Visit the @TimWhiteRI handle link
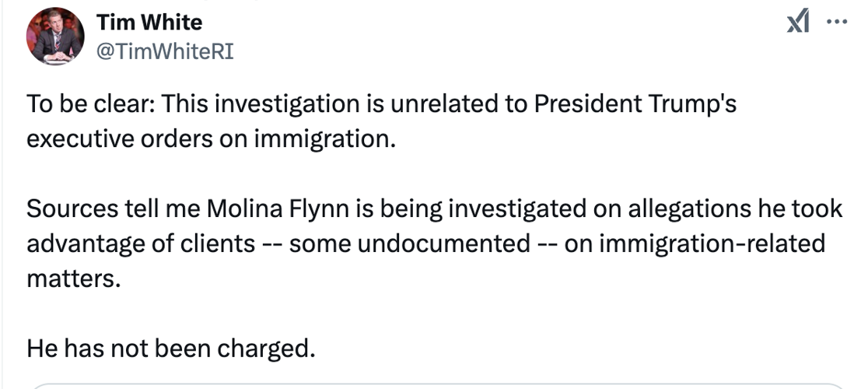 click(165, 52)
